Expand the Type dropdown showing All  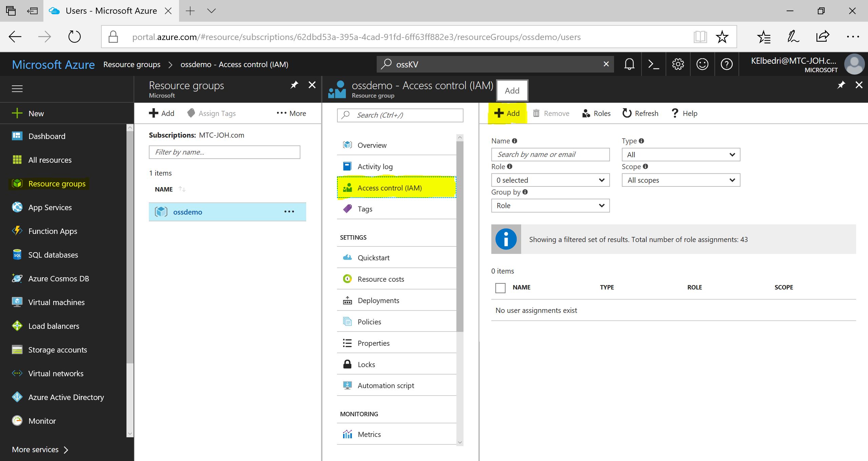[680, 155]
